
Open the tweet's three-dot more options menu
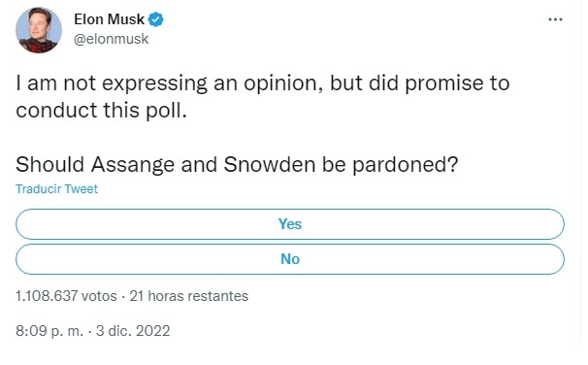tap(555, 19)
